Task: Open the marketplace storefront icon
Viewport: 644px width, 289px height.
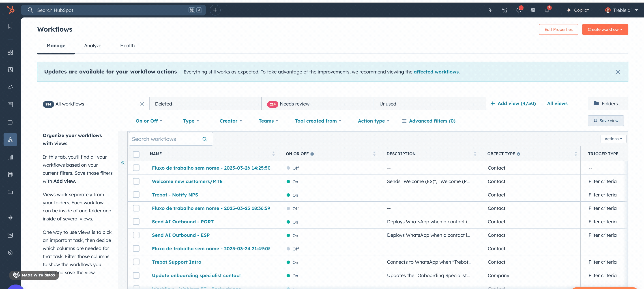Action: pyautogui.click(x=504, y=10)
